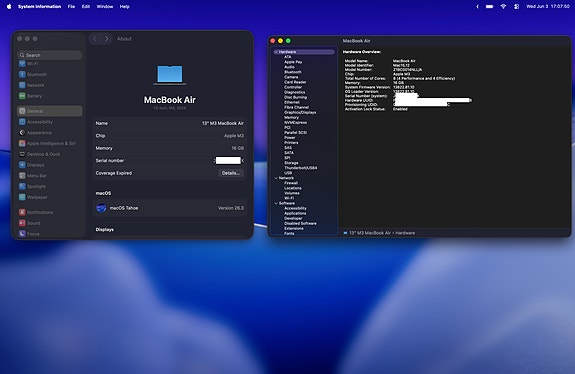
Task: Collapse the Software tree section
Action: coord(276,203)
